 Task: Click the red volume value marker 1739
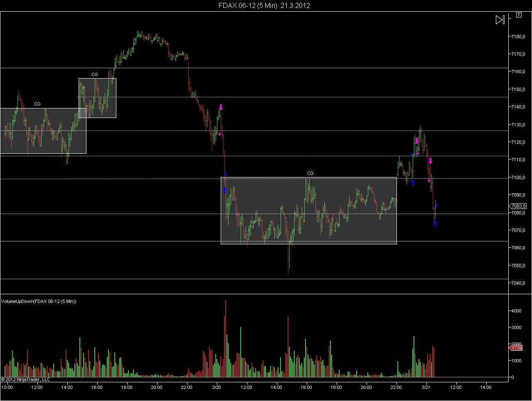[x=516, y=348]
